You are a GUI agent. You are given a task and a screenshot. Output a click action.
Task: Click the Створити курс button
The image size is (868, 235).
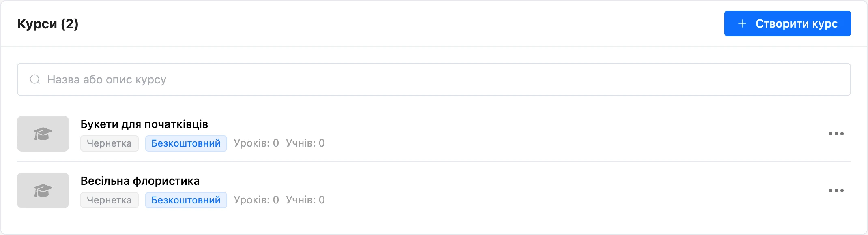pyautogui.click(x=787, y=23)
